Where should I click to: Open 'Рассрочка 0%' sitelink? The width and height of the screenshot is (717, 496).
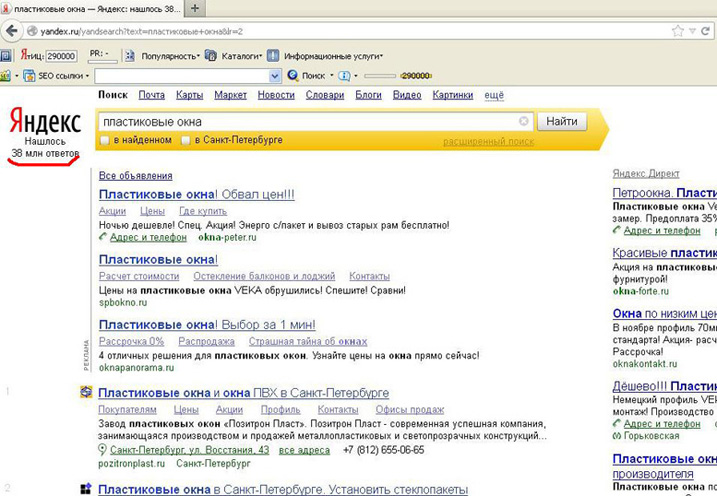pyautogui.click(x=131, y=341)
